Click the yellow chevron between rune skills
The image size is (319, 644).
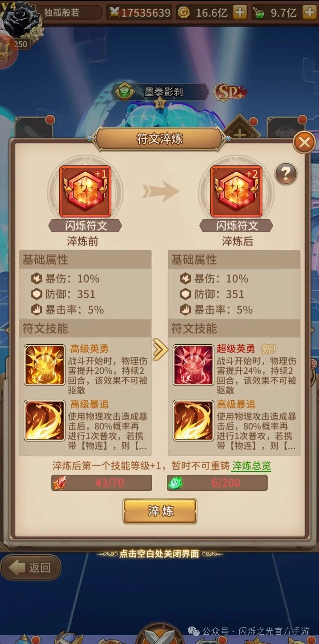160,350
